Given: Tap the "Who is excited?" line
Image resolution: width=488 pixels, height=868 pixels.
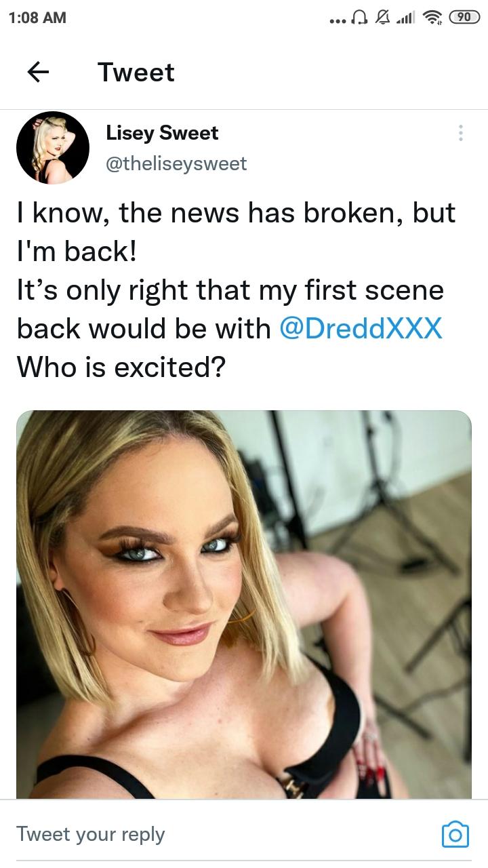Looking at the screenshot, I should (x=121, y=367).
